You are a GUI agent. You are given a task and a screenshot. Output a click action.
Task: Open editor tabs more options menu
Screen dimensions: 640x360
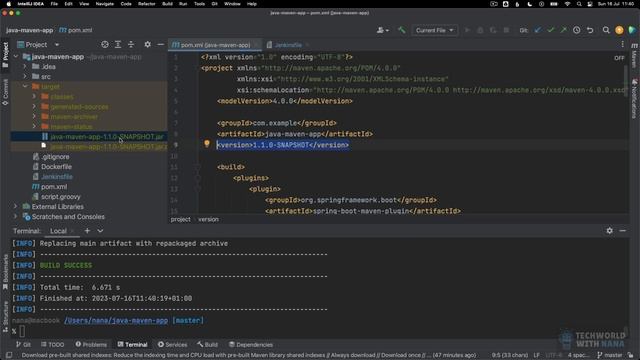pos(622,44)
